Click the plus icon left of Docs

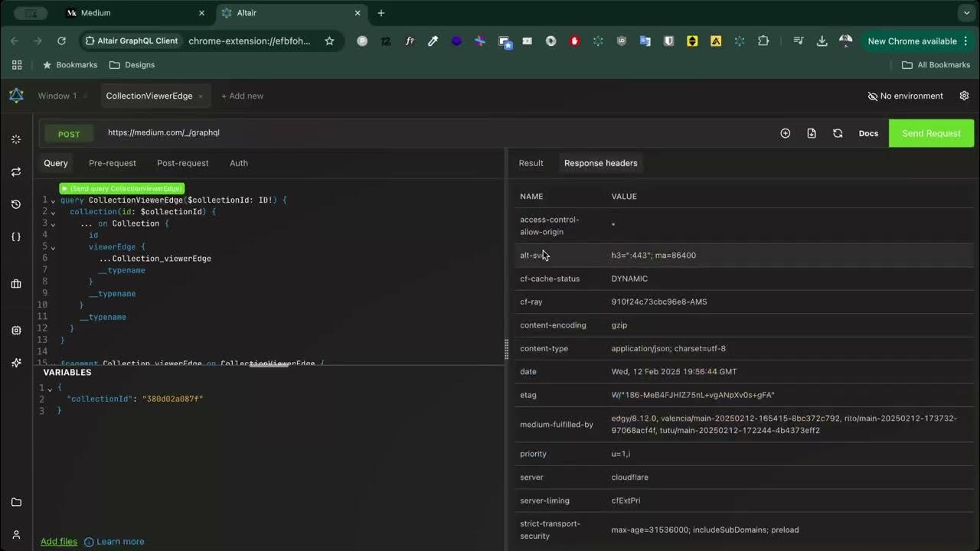click(x=785, y=133)
